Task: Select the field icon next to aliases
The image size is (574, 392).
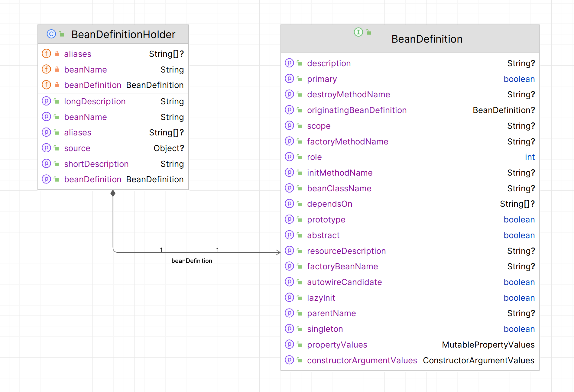Action: click(46, 53)
